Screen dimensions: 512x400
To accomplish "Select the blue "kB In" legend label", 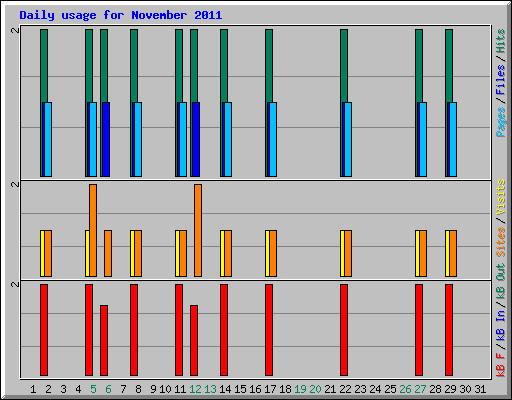I will 501,326.
